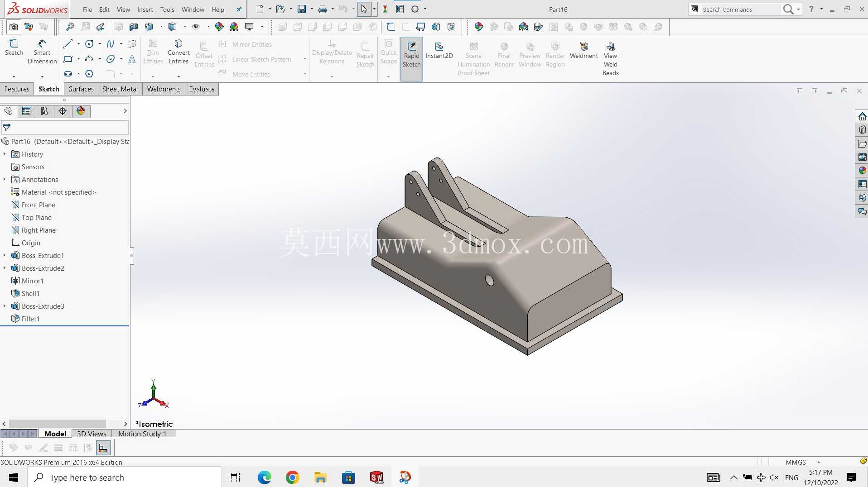Open SOLIDWORKS Resources home icon in task pane
This screenshot has width=868, height=487.
pos(862,116)
